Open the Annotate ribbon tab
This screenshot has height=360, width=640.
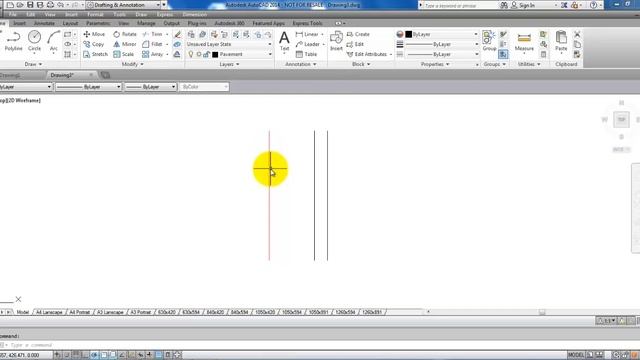click(44, 23)
